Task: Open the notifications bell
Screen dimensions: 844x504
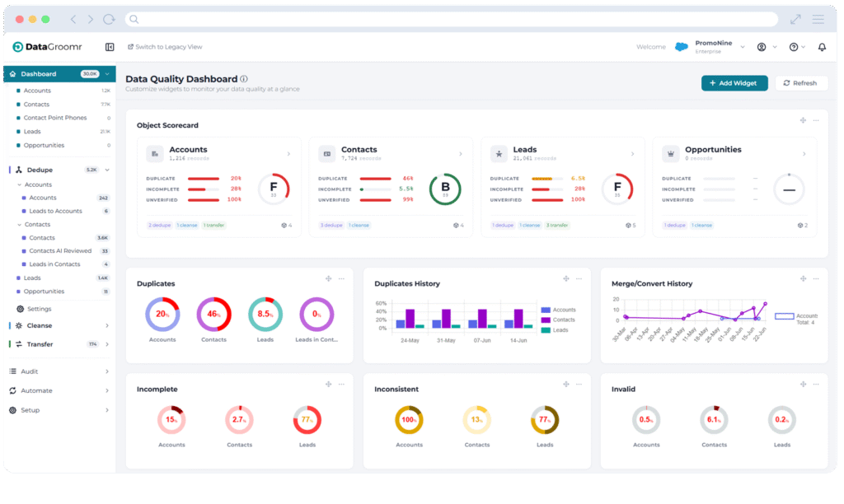Action: coord(822,47)
